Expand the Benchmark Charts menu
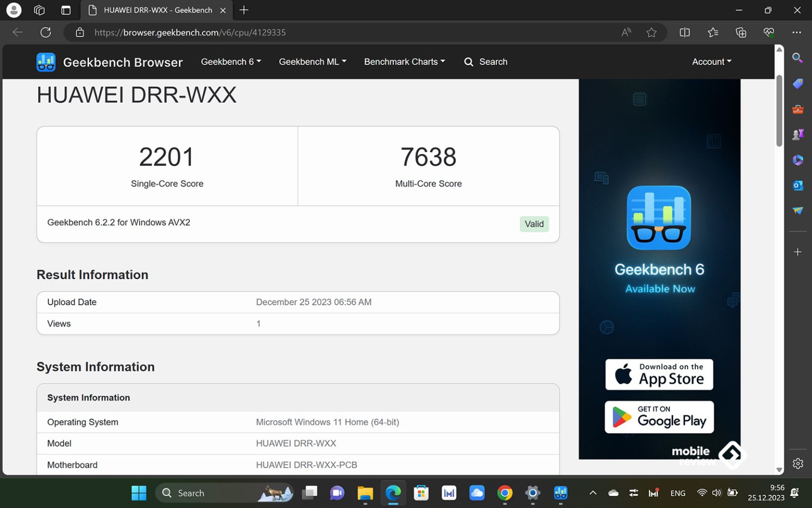 coord(404,62)
